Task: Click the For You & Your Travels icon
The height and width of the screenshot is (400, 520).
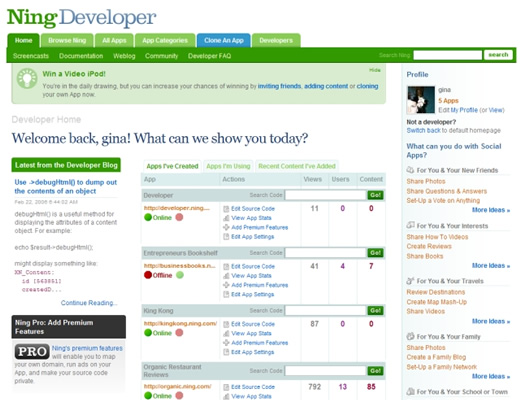Action: pos(410,281)
